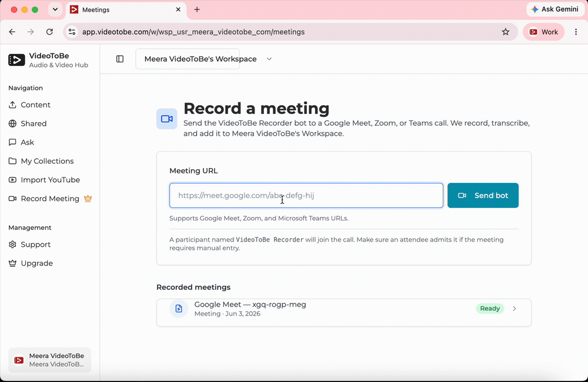Close the Meetings tab
The image size is (588, 382).
179,9
